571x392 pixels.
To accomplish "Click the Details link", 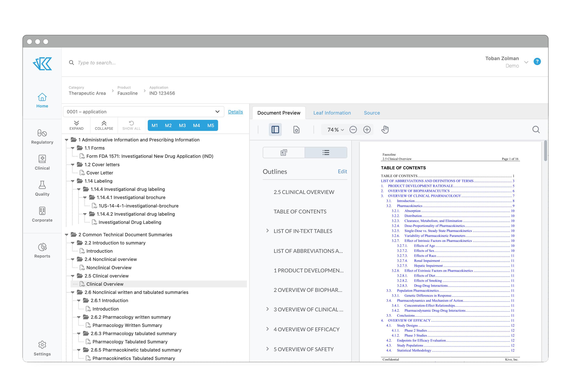I will pos(235,112).
